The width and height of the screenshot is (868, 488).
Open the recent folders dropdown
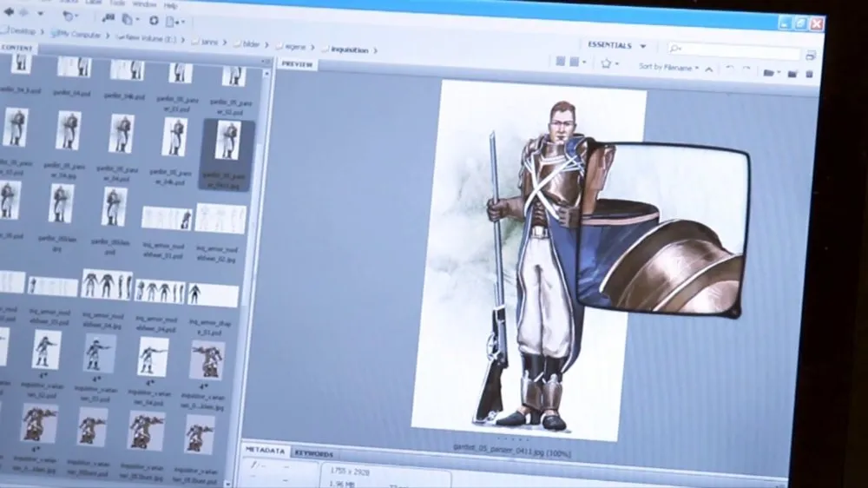(x=71, y=16)
